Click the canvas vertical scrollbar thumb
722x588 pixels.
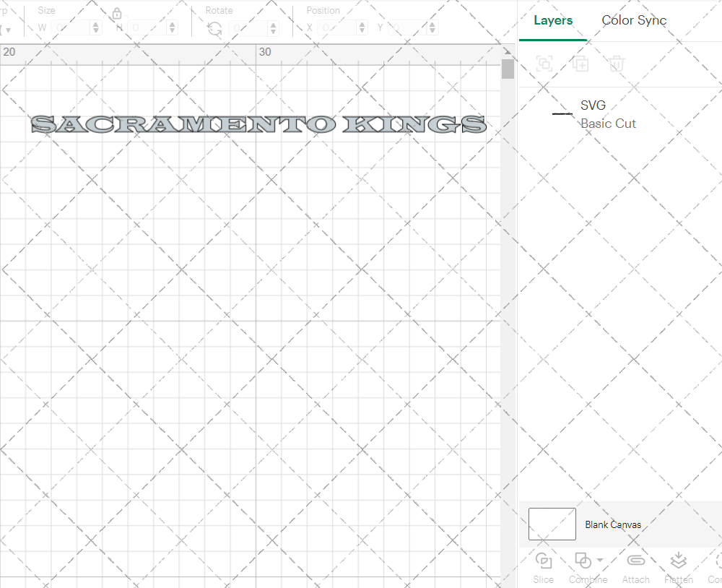(508, 69)
